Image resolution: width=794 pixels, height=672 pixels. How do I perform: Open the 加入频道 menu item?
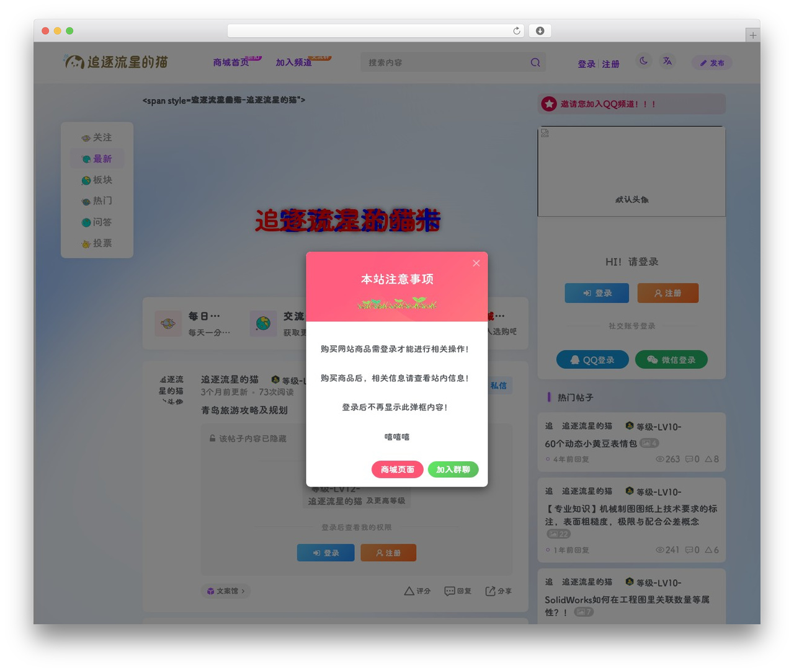tap(293, 63)
